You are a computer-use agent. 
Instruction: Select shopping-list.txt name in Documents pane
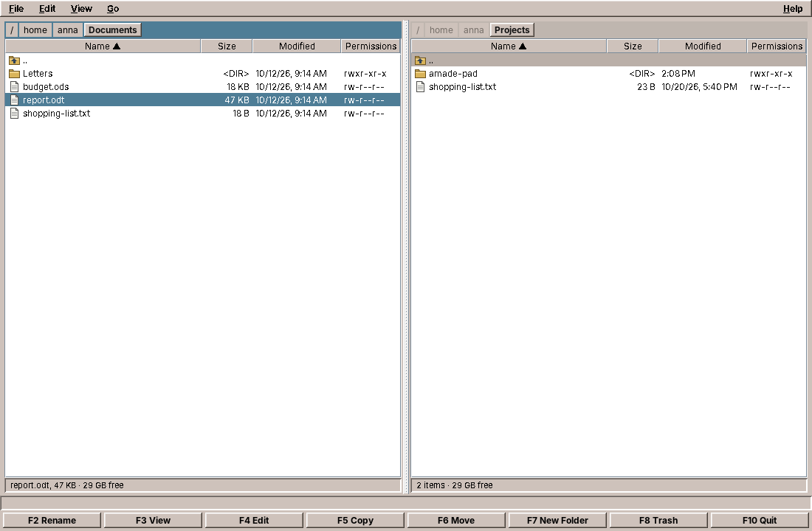tap(56, 114)
